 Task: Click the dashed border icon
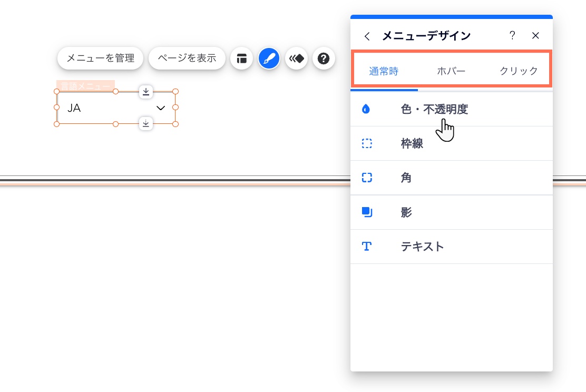click(x=367, y=143)
